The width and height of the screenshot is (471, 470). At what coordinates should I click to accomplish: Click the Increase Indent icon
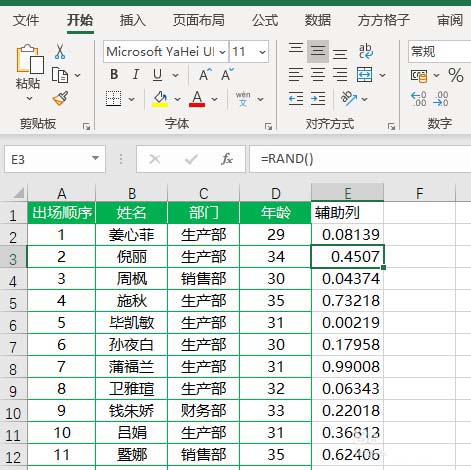click(x=318, y=99)
